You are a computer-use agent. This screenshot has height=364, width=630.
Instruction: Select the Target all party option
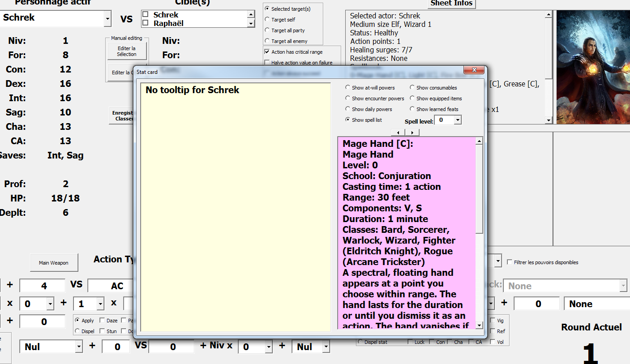[267, 30]
